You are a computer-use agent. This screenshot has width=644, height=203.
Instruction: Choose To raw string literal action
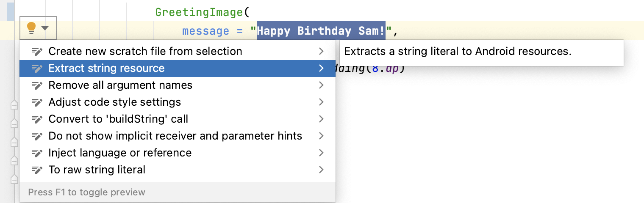[x=97, y=170]
